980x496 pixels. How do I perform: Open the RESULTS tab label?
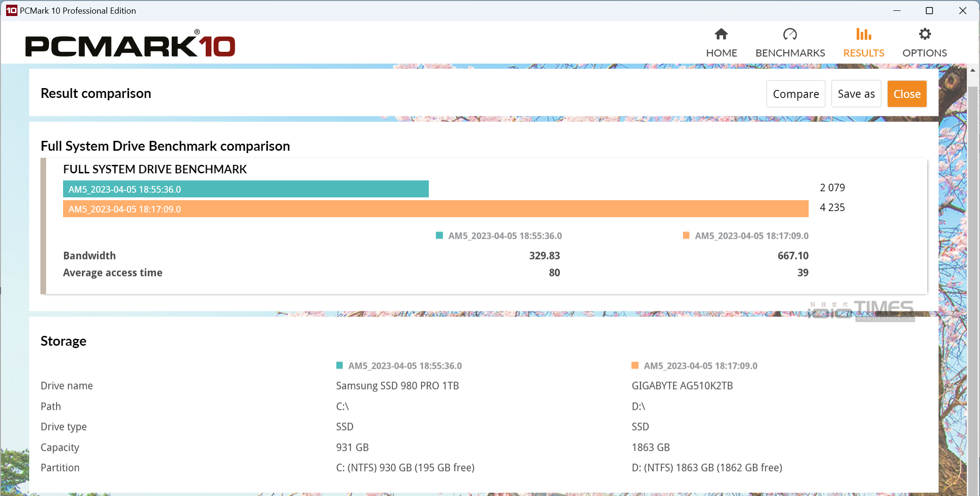[863, 53]
